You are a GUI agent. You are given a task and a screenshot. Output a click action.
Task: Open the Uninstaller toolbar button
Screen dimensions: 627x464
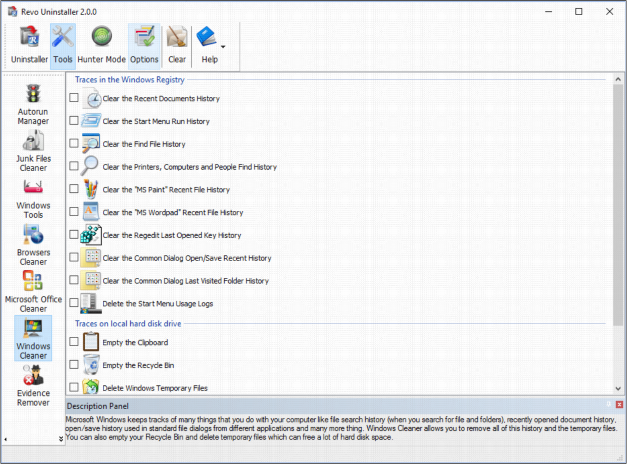[x=29, y=46]
